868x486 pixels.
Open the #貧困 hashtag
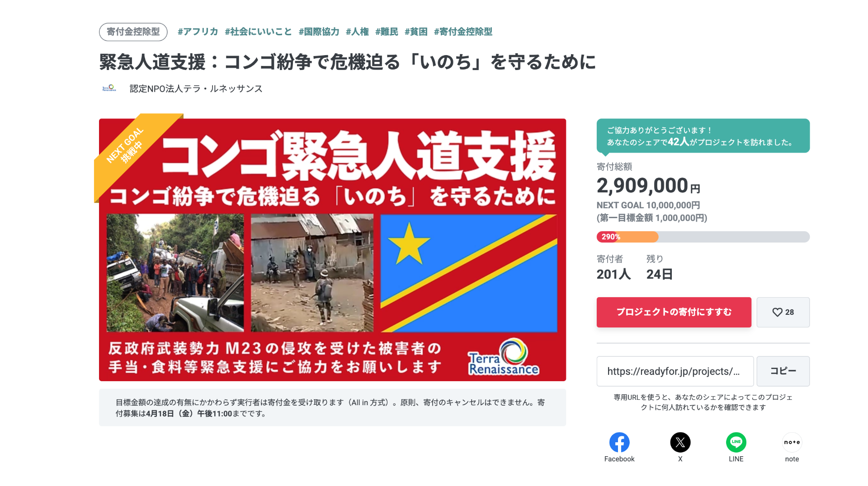[416, 32]
